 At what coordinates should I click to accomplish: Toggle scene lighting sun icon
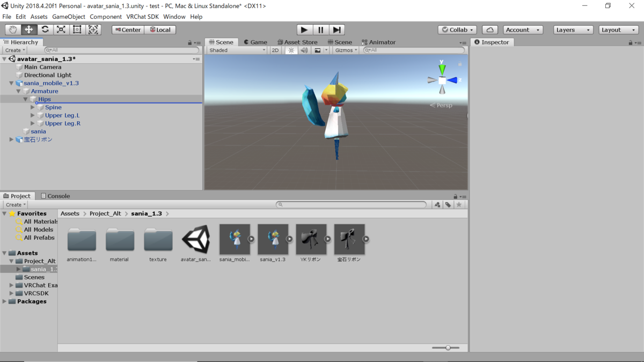pyautogui.click(x=291, y=50)
